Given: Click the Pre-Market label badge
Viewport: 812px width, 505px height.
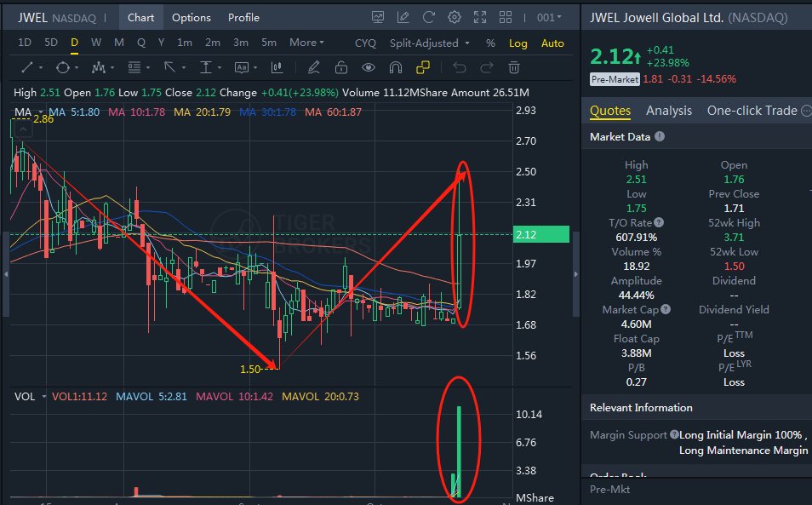Looking at the screenshot, I should tap(615, 79).
